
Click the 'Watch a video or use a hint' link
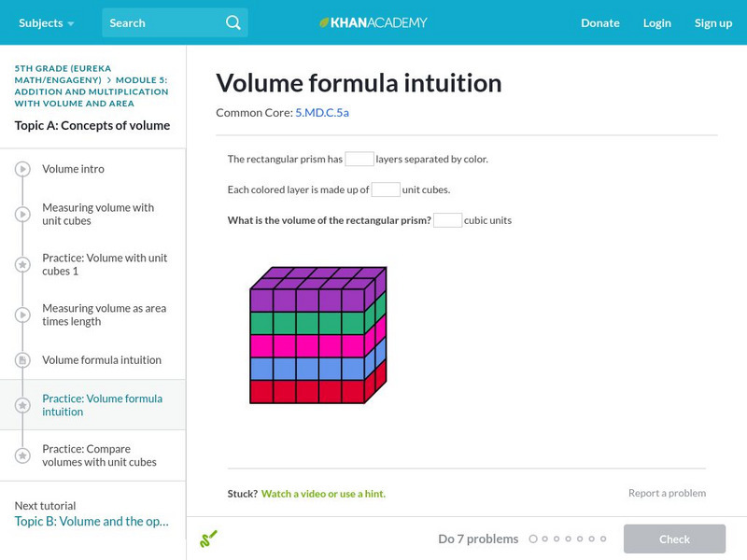pos(323,494)
